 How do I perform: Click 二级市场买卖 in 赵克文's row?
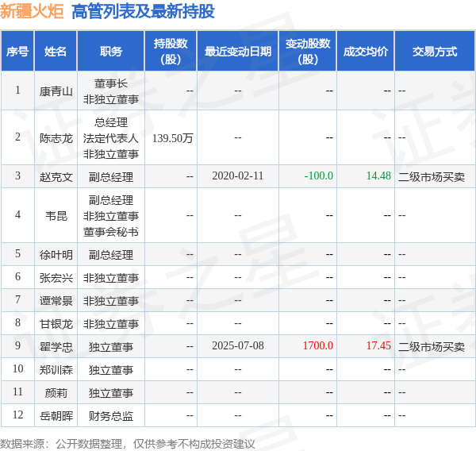pyautogui.click(x=432, y=176)
